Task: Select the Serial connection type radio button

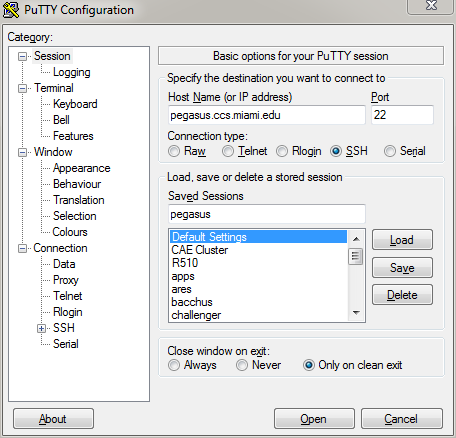Action: coord(390,151)
